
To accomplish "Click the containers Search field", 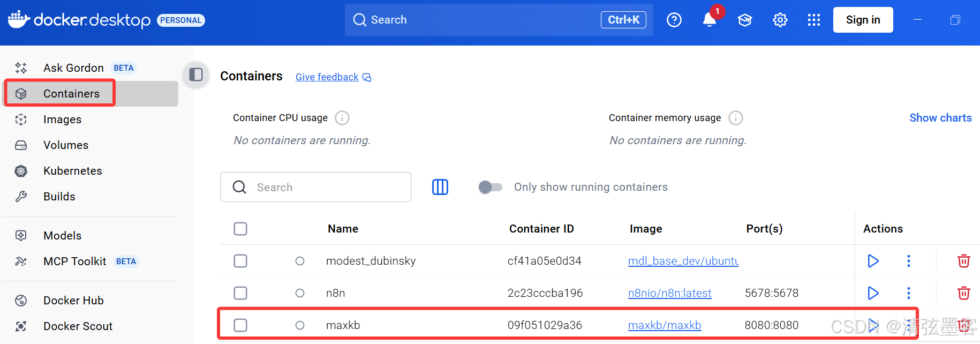I will (315, 187).
